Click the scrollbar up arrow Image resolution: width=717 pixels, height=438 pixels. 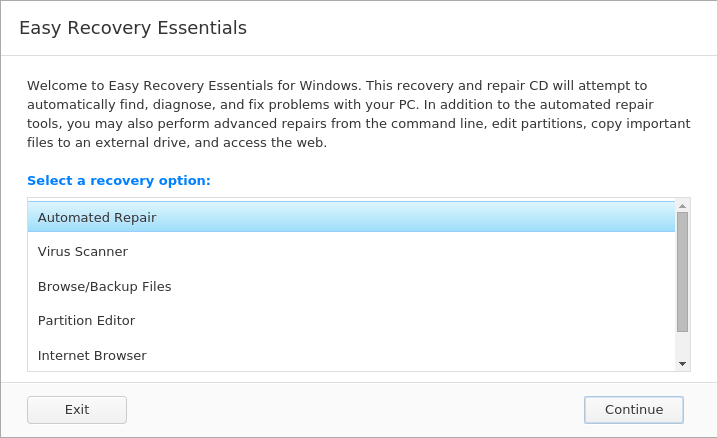point(682,206)
